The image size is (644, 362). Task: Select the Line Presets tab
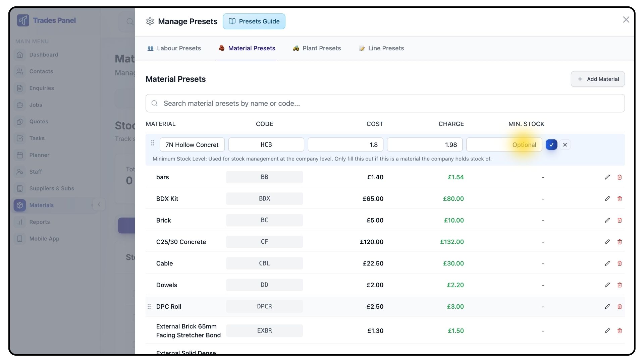pos(381,48)
